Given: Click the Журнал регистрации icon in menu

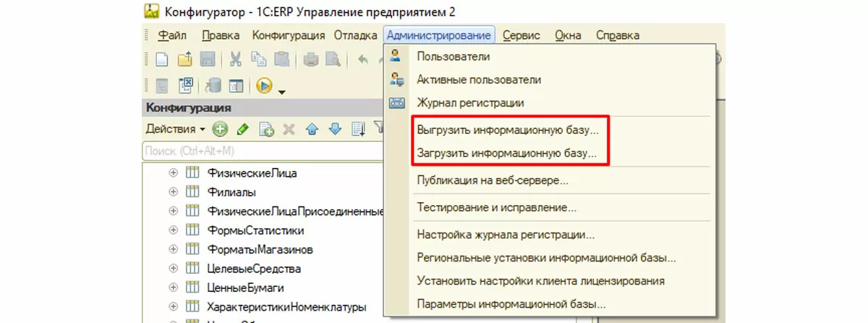Looking at the screenshot, I should pyautogui.click(x=397, y=103).
